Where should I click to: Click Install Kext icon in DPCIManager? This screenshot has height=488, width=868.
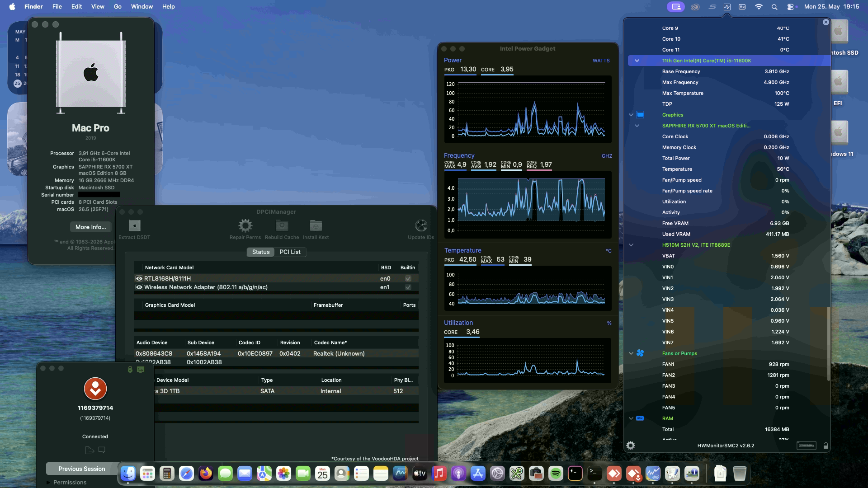point(316,225)
